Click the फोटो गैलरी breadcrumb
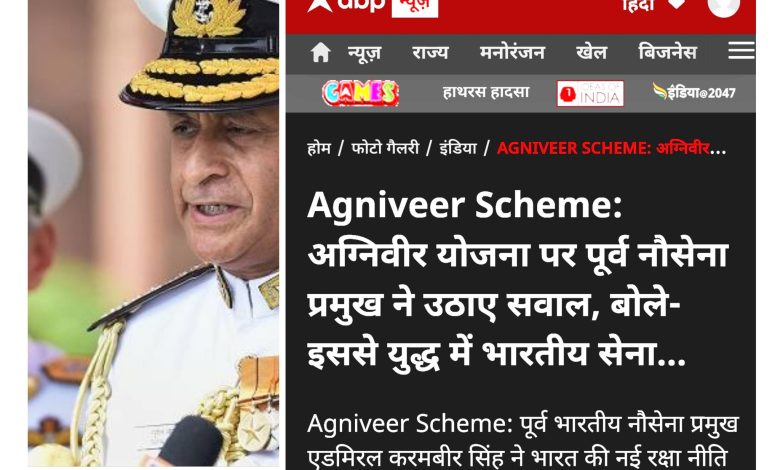This screenshot has height=470, width=780. (385, 148)
